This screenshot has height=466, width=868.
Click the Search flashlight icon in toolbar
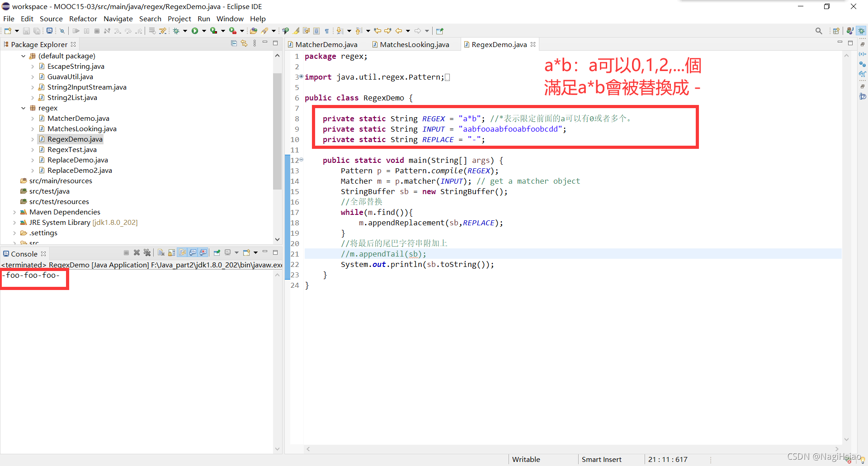pos(264,31)
